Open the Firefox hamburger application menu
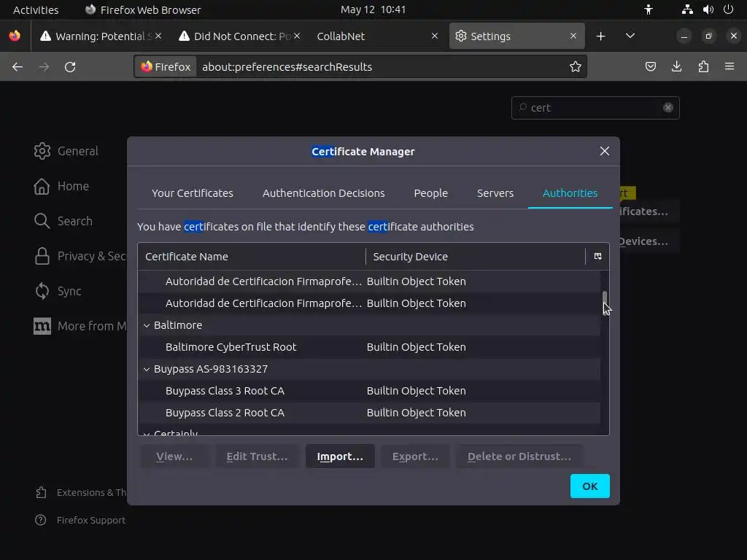747x560 pixels. [729, 66]
